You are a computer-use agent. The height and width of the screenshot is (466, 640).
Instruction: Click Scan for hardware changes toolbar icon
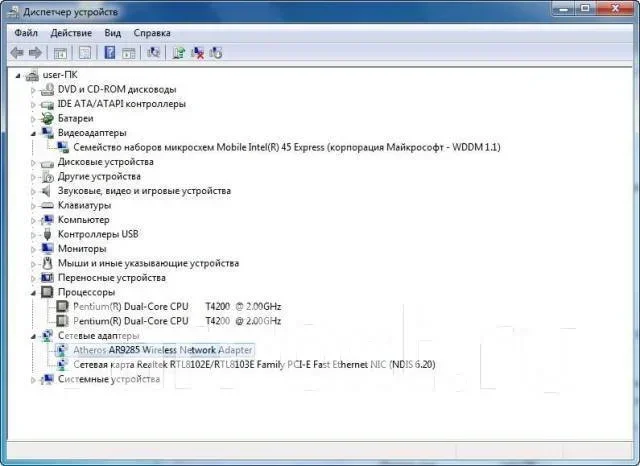coord(153,53)
